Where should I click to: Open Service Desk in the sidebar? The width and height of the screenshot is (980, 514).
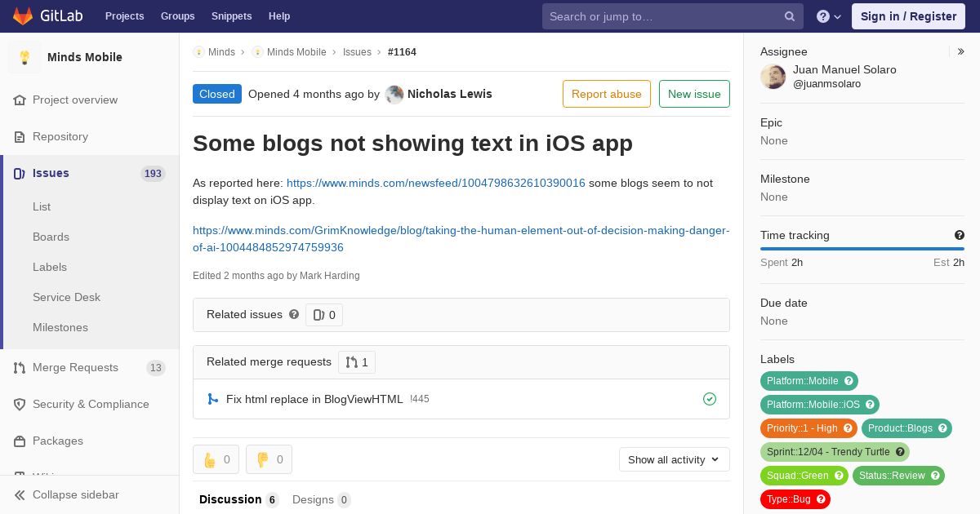66,297
